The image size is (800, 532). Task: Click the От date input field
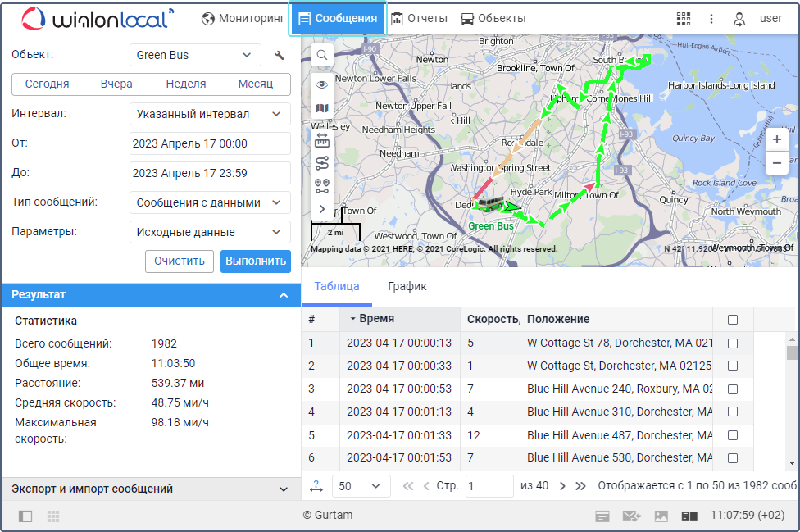[x=210, y=143]
